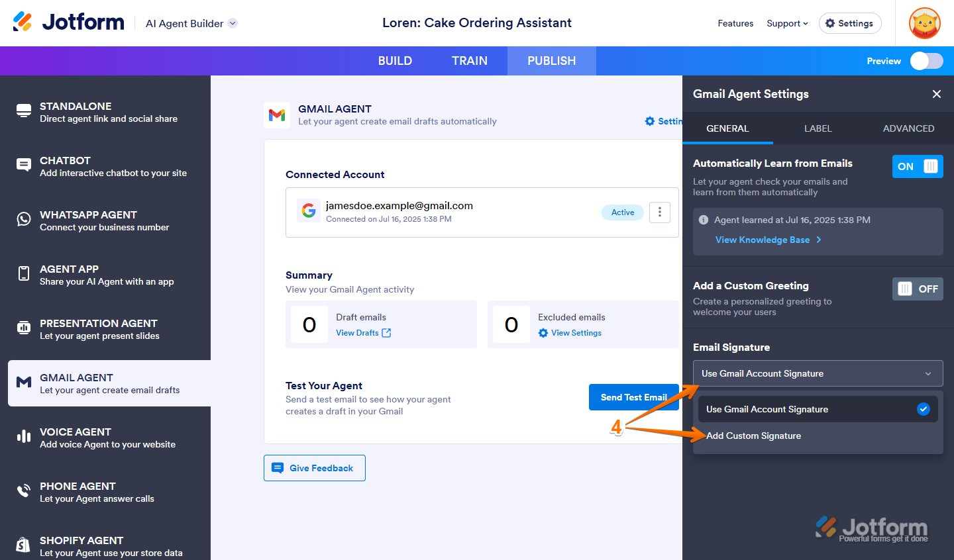Select the Standalone publish option
954x560 pixels.
click(105, 112)
